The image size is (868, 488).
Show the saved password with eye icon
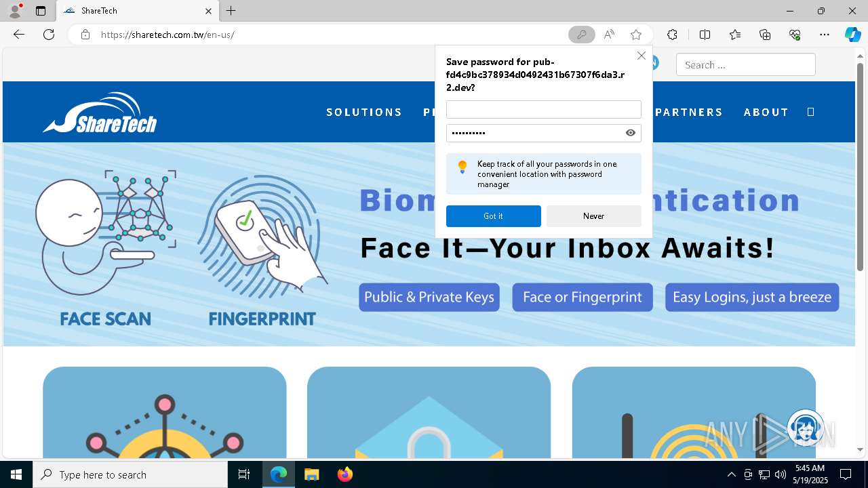[x=631, y=133]
